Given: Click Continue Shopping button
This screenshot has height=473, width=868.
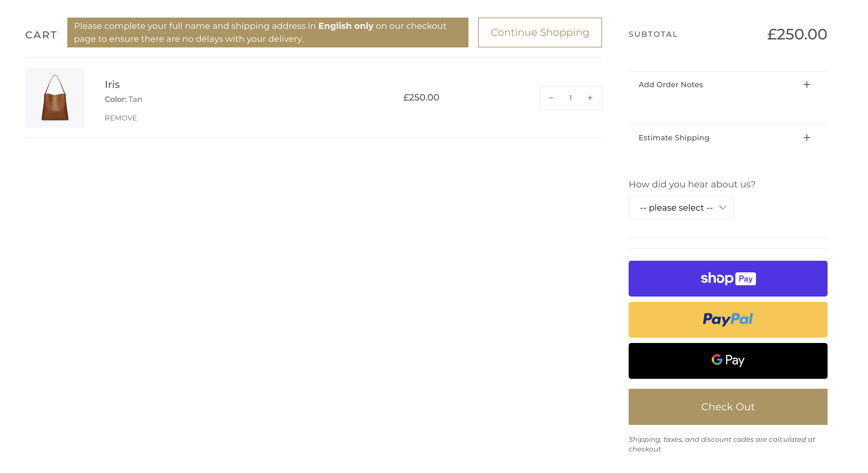Looking at the screenshot, I should click(539, 33).
